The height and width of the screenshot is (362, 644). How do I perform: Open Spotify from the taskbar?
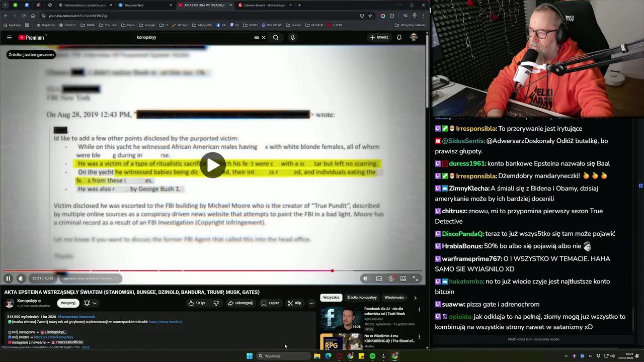point(372,356)
